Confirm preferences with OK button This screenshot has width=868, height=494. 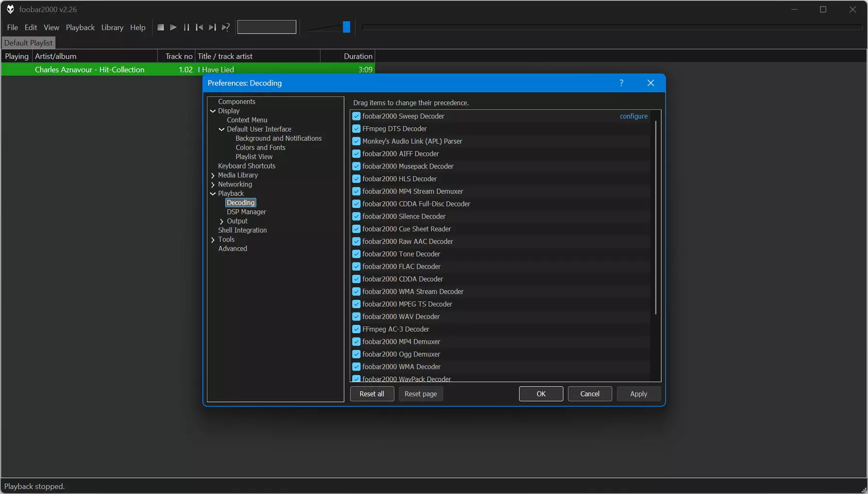[x=541, y=394]
